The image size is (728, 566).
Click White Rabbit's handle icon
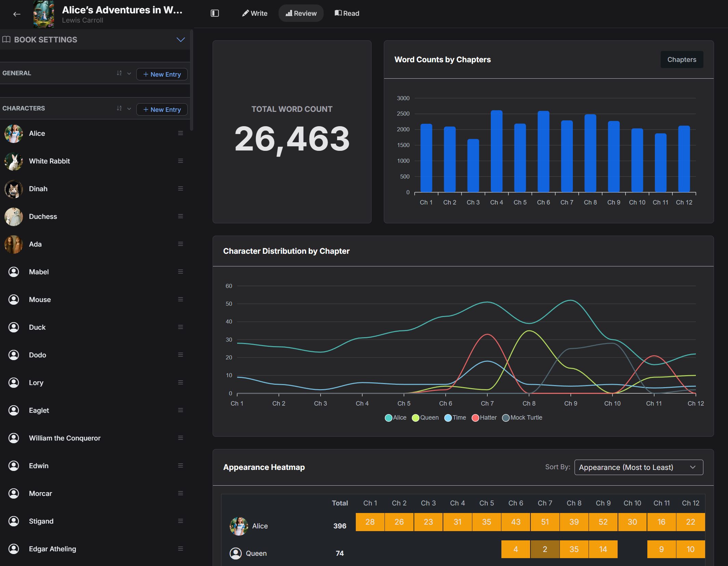point(180,161)
